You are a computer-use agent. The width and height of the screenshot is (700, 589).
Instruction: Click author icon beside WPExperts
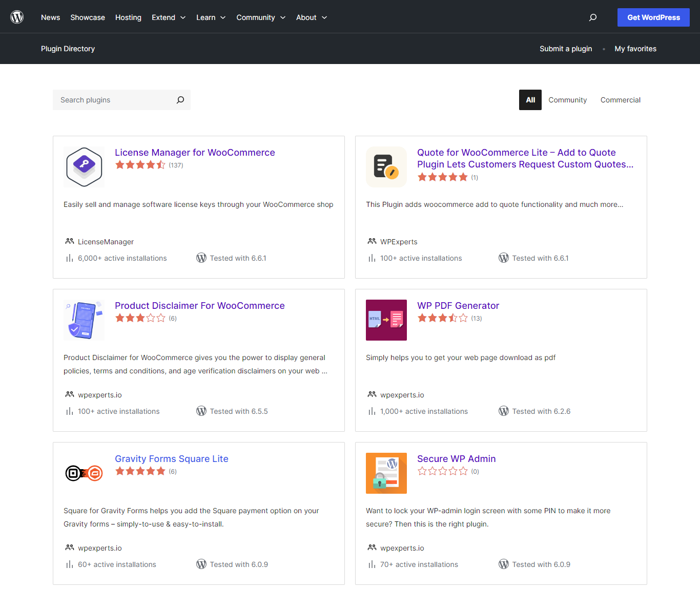(372, 241)
